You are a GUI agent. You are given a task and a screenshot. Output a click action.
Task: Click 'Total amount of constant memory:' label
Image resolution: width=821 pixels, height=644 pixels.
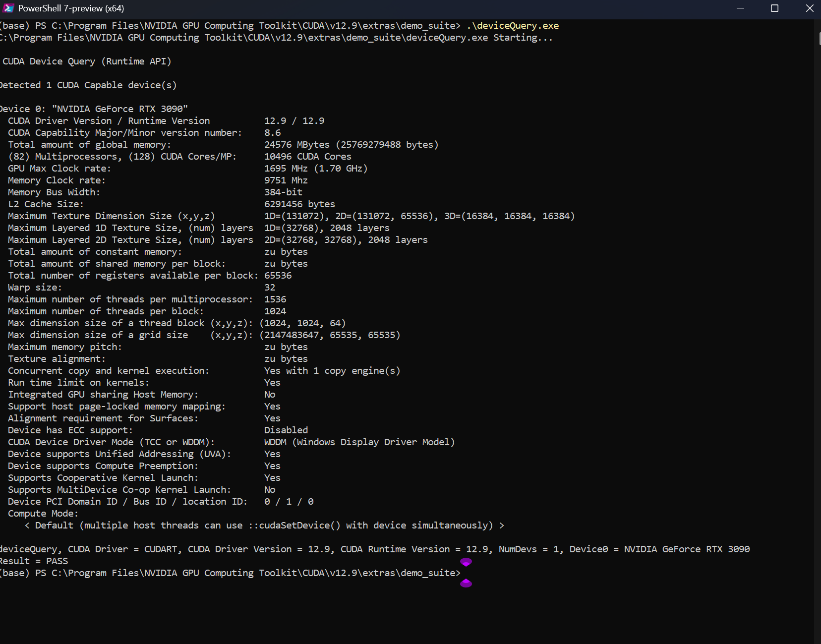pos(95,252)
